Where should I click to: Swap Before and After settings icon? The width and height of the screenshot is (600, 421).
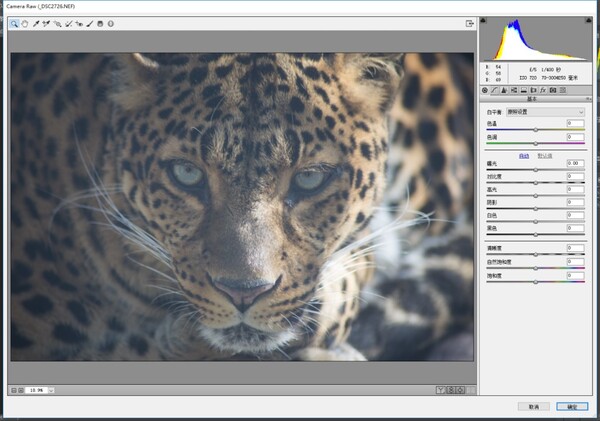tap(451, 390)
